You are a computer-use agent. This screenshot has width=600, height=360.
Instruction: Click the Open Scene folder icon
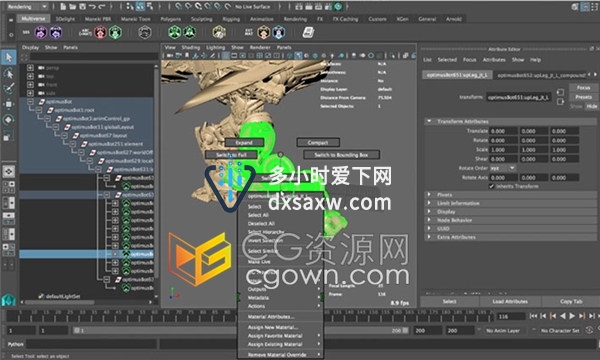click(x=73, y=7)
